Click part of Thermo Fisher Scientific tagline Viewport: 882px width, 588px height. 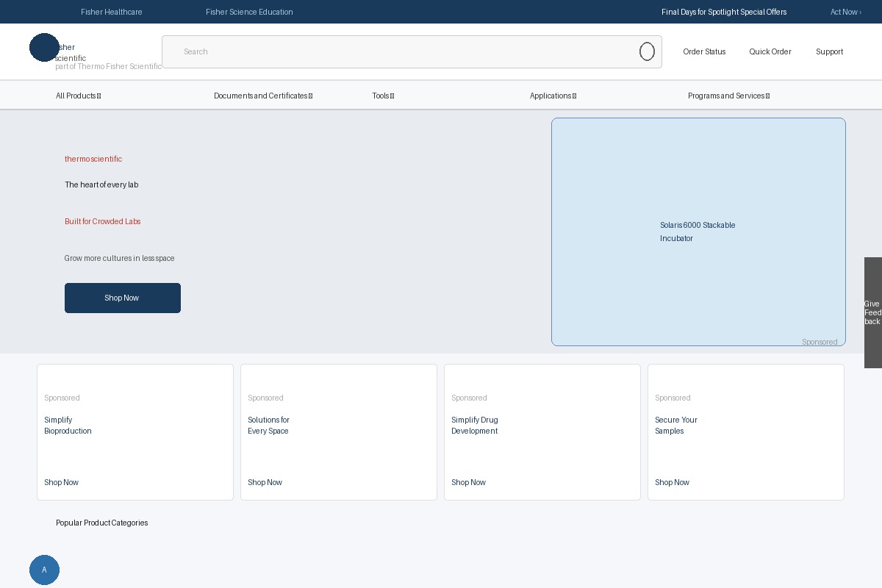click(x=108, y=66)
